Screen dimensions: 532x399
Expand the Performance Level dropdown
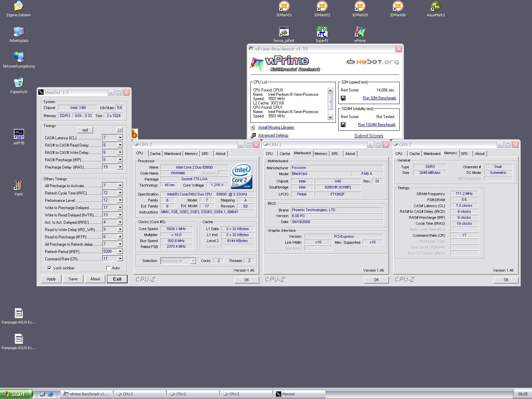[120, 200]
